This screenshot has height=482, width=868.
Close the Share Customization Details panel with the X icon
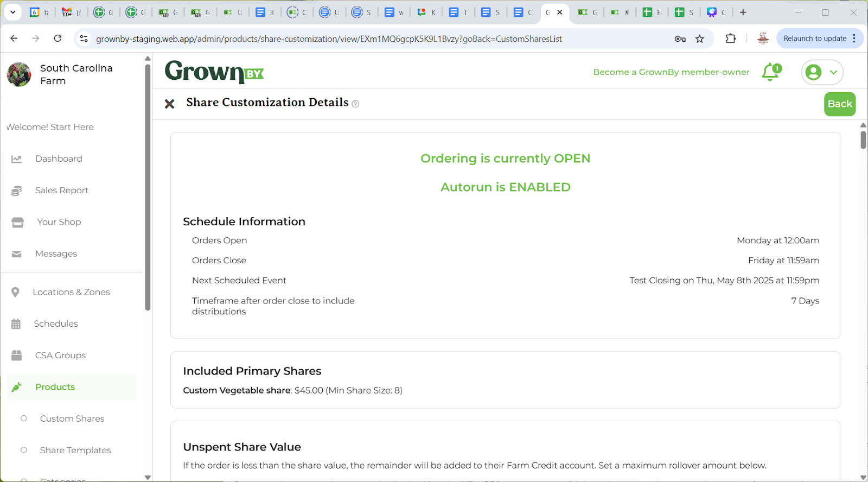(169, 104)
